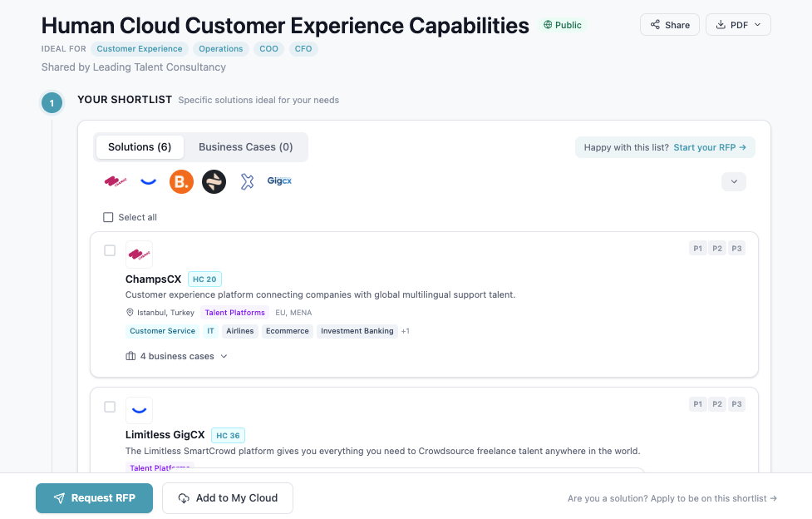Image resolution: width=812 pixels, height=519 pixels.
Task: Click the Shared by Leading Talent Consultancy text
Action: click(134, 67)
